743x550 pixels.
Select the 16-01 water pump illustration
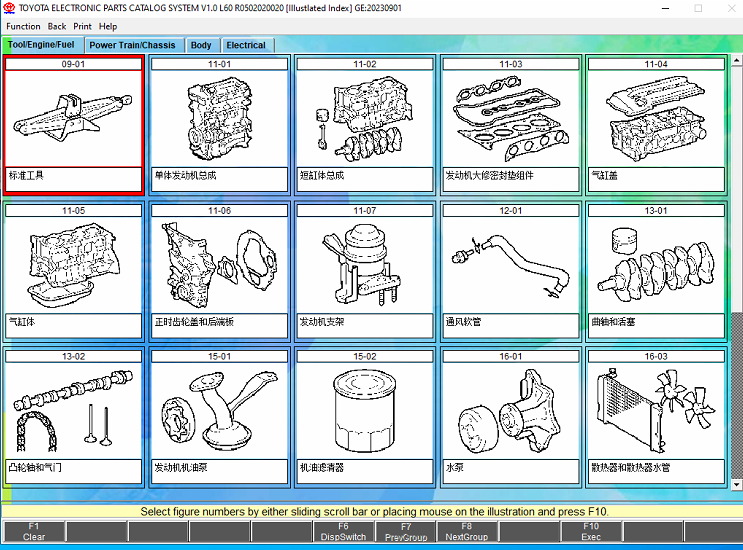pos(511,410)
